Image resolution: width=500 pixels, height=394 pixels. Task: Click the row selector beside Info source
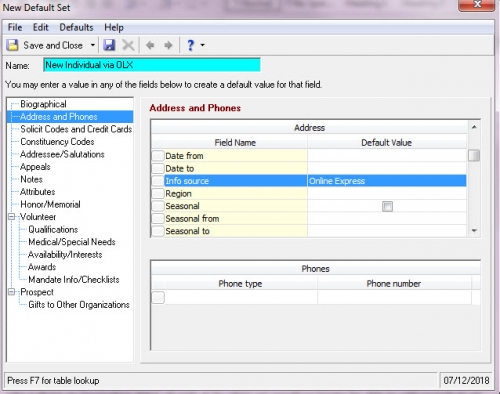point(158,181)
